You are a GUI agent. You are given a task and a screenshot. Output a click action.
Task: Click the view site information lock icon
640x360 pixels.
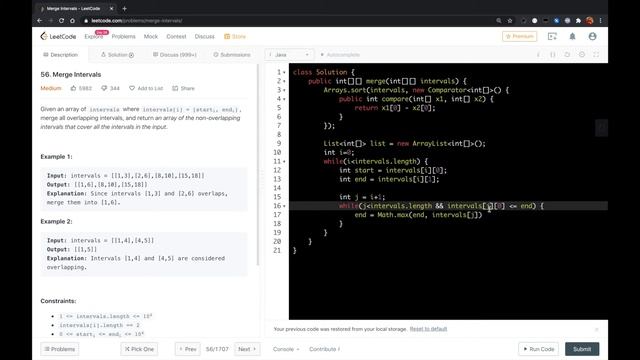coord(86,20)
